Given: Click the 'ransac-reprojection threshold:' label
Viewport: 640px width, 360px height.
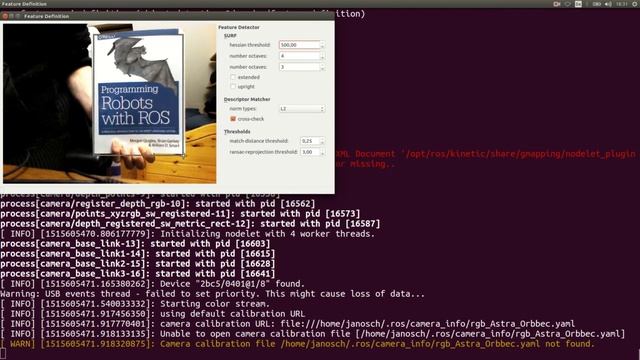Looking at the screenshot, I should [x=263, y=152].
